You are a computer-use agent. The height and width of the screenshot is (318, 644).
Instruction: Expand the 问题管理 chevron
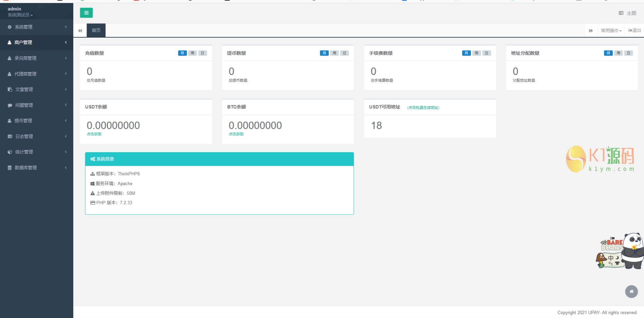coord(66,105)
